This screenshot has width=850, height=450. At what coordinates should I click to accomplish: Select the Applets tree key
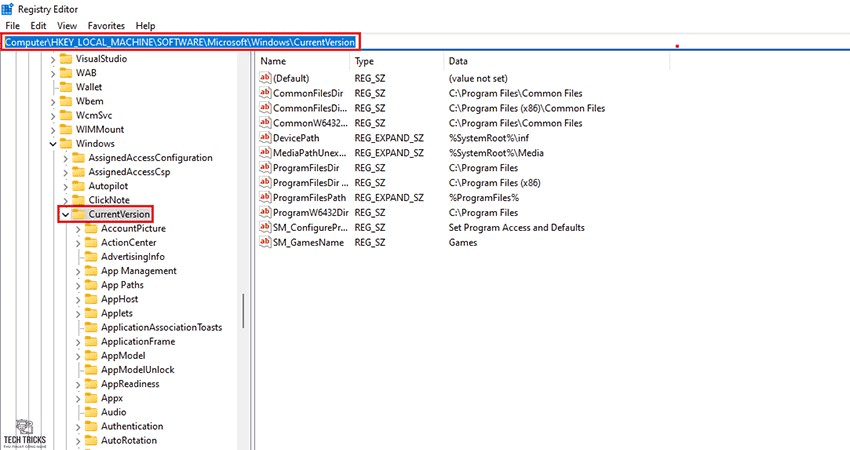(x=117, y=313)
